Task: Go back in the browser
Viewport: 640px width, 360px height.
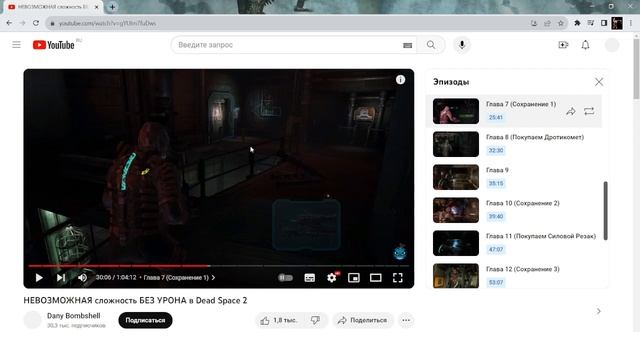Action: (x=9, y=23)
